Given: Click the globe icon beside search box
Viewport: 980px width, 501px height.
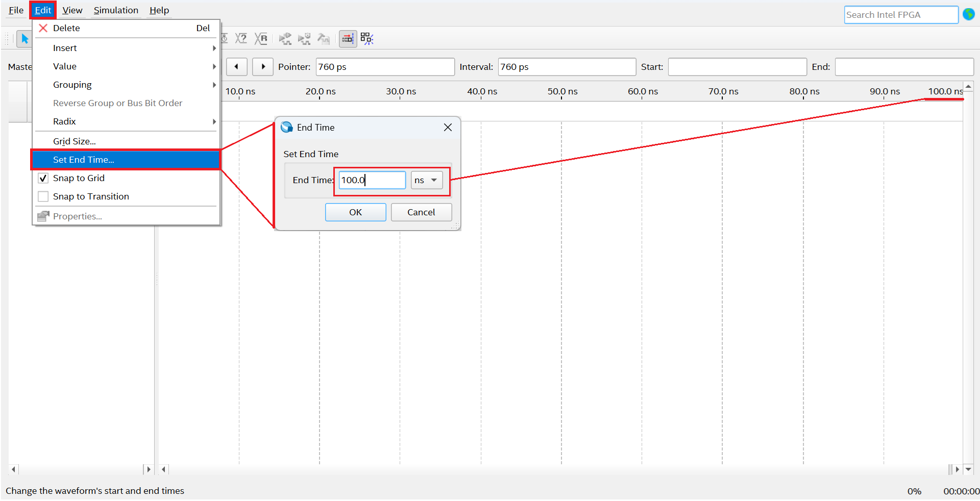Looking at the screenshot, I should coord(968,14).
